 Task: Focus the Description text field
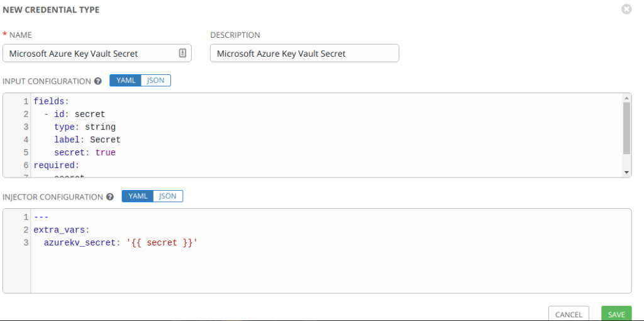pos(304,53)
